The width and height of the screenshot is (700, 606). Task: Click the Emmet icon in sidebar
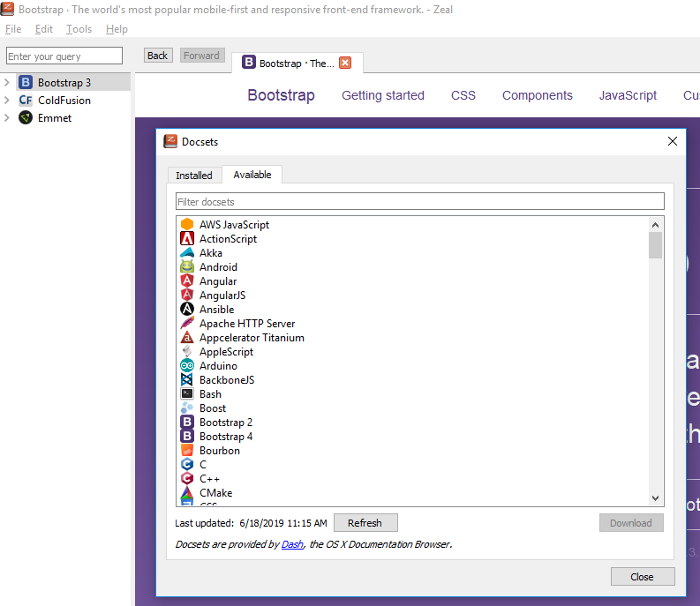click(26, 118)
